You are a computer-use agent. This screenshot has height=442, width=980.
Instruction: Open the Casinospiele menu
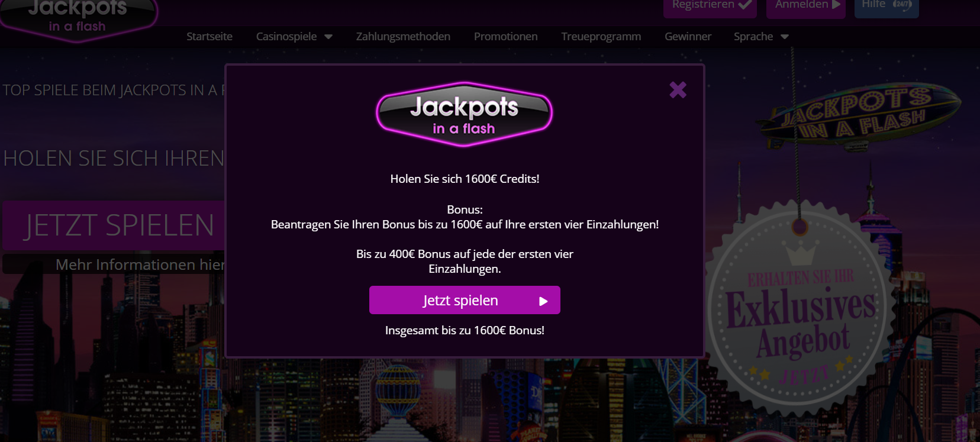coord(286,37)
